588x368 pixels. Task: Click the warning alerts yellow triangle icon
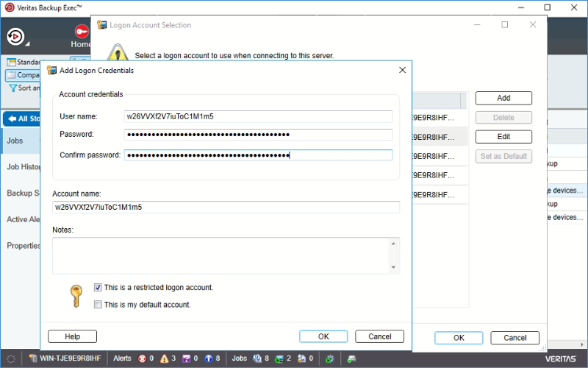tap(164, 358)
